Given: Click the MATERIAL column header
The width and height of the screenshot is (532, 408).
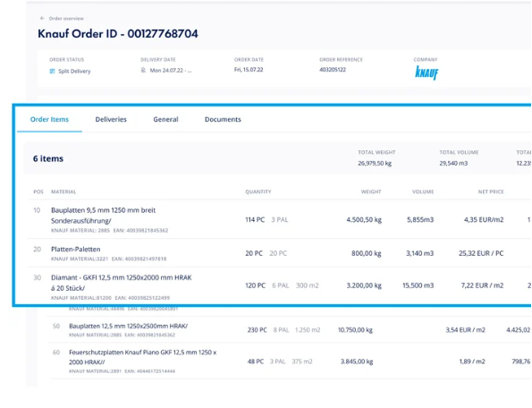Looking at the screenshot, I should (63, 191).
